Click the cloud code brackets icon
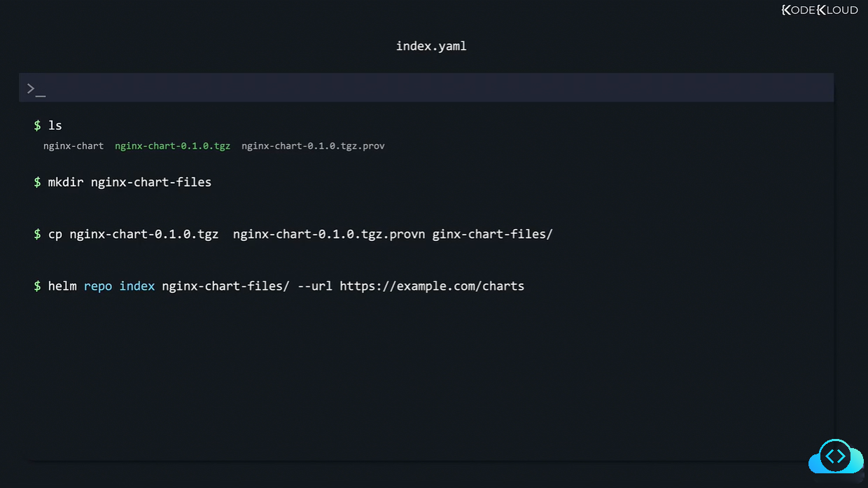Screen dimensions: 868x488 coord(835,457)
